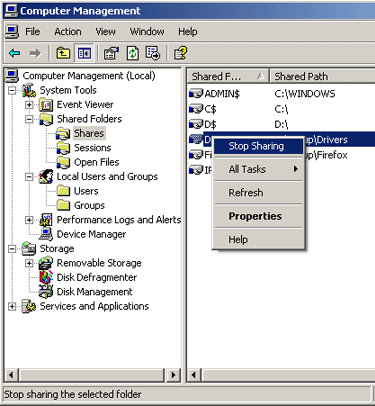Choose Stop Sharing in context menu
This screenshot has height=406, width=375.
point(258,146)
